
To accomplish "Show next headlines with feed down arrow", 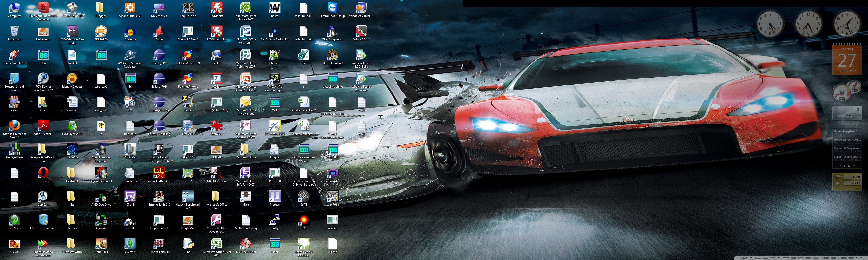I will coord(854,166).
